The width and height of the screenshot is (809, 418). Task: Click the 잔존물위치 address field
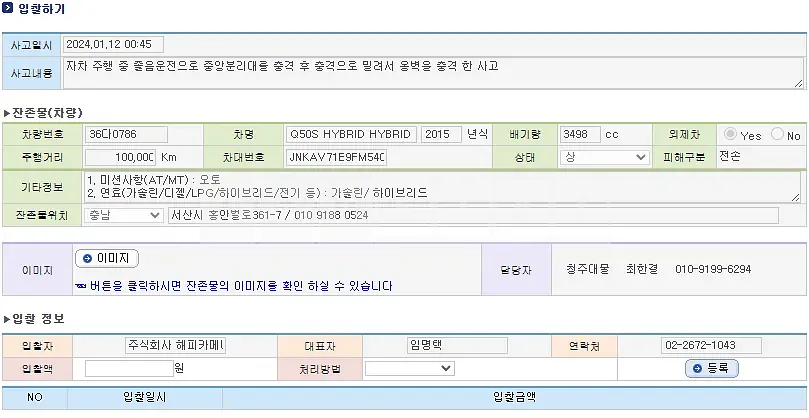tap(474, 215)
